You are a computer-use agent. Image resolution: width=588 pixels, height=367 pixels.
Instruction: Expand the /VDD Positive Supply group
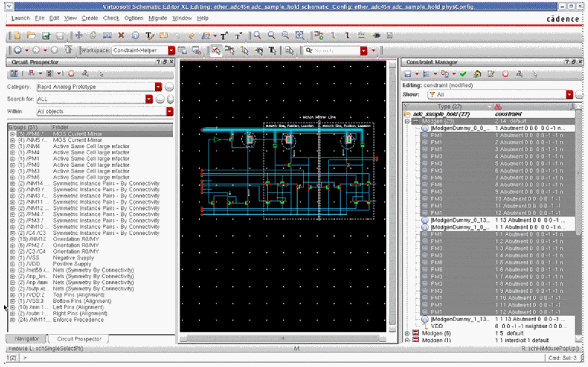coord(13,264)
